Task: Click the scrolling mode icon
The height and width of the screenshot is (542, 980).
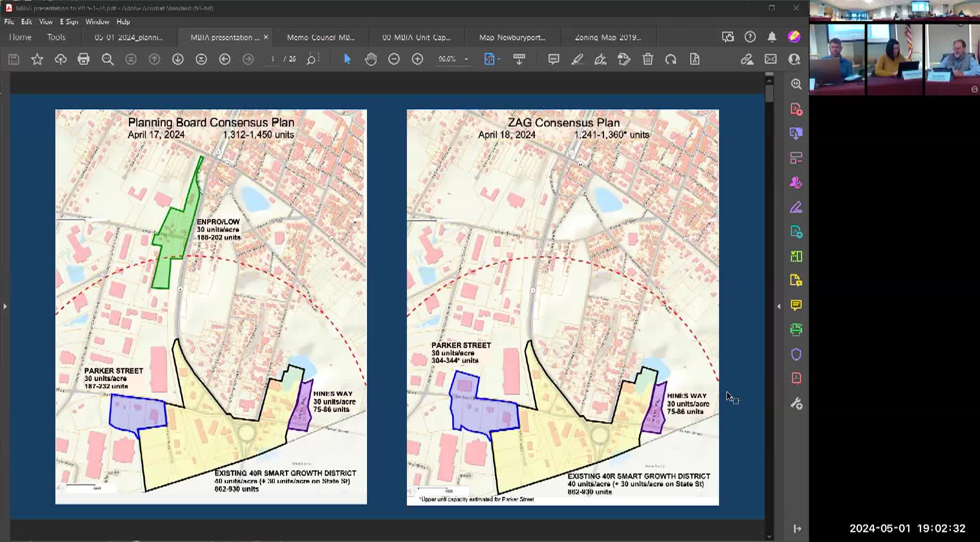Action: coord(519,59)
